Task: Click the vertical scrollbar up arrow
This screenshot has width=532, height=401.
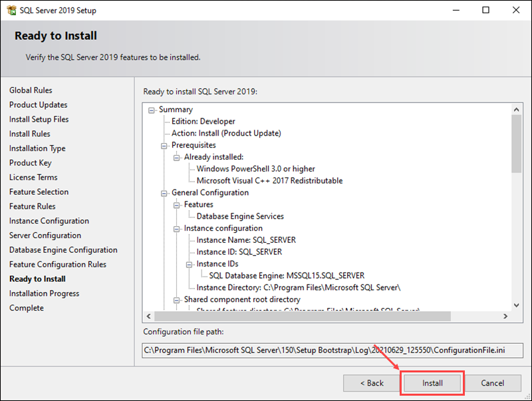Action: pyautogui.click(x=517, y=109)
